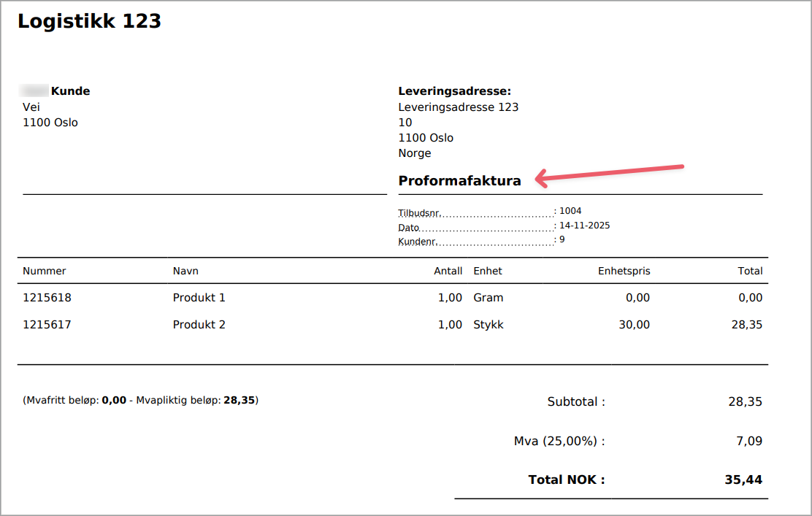Select the Produkt 1 name cell
The image size is (812, 516).
point(199,298)
